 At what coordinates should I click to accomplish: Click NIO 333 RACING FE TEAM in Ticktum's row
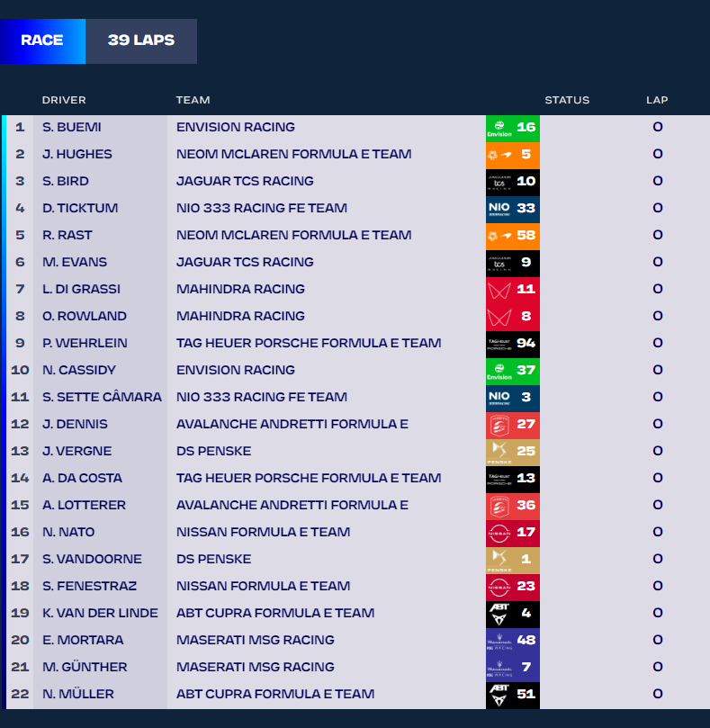tap(262, 208)
